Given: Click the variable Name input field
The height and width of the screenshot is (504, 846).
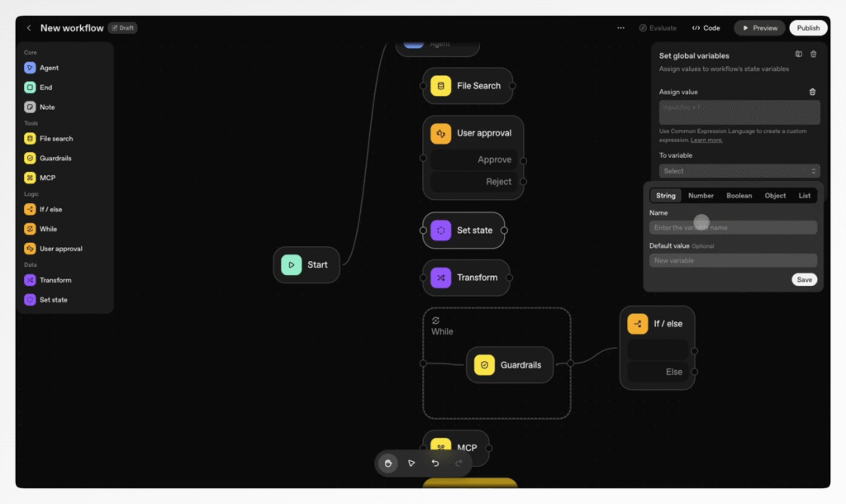Looking at the screenshot, I should 733,227.
